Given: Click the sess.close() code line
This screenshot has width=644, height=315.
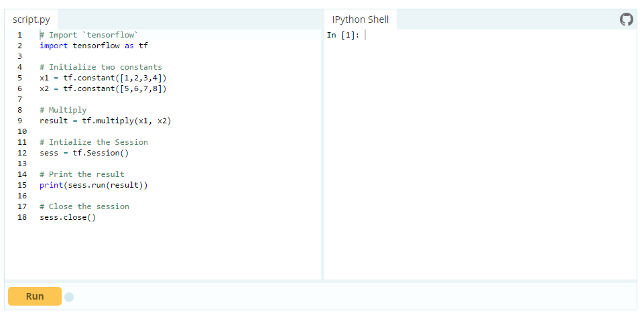Looking at the screenshot, I should pos(67,217).
